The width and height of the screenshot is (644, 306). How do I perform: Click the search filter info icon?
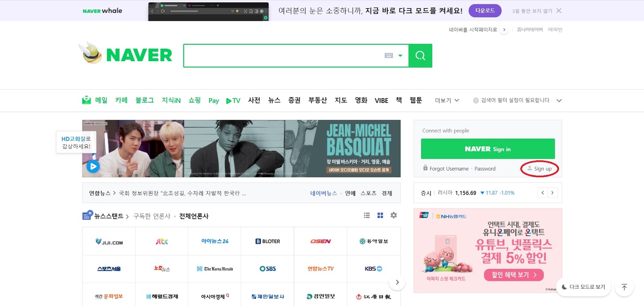476,101
